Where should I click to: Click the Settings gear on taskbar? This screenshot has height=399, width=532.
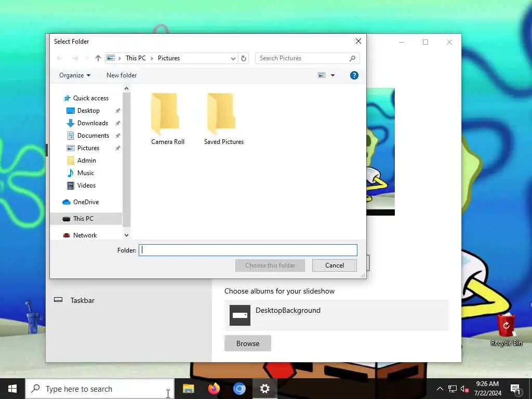click(264, 389)
